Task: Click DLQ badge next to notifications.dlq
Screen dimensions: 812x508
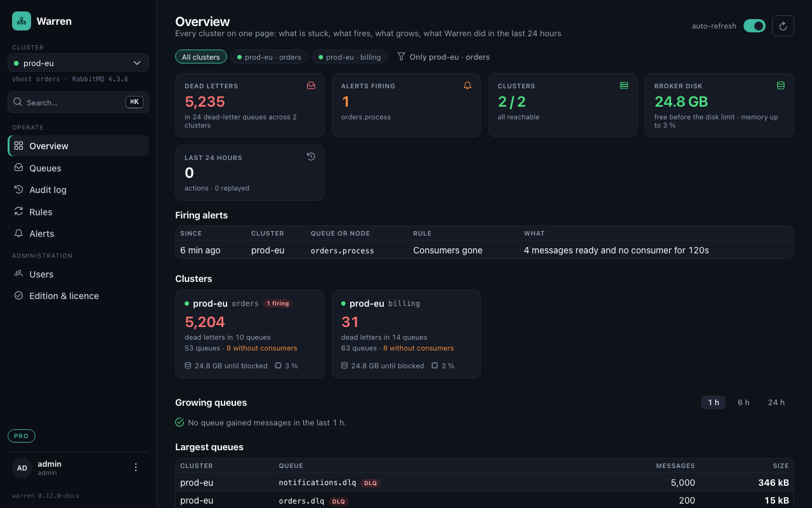Action: pyautogui.click(x=370, y=483)
